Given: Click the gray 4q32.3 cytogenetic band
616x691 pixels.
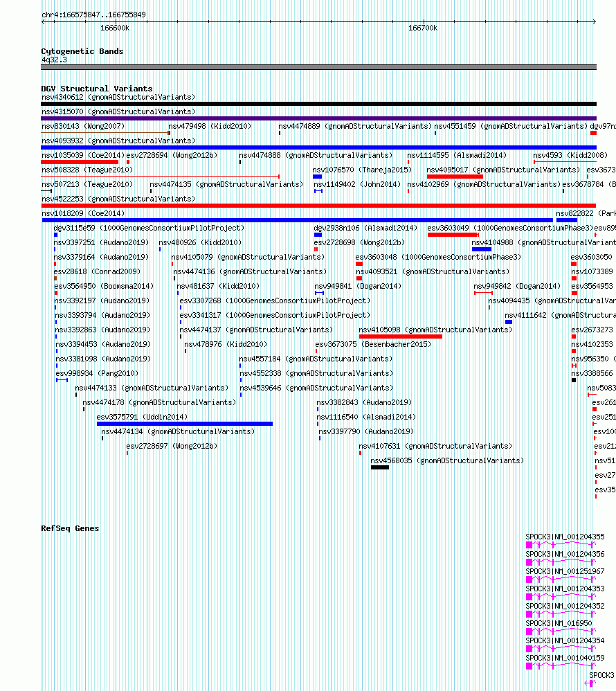Looking at the screenshot, I should [318, 67].
